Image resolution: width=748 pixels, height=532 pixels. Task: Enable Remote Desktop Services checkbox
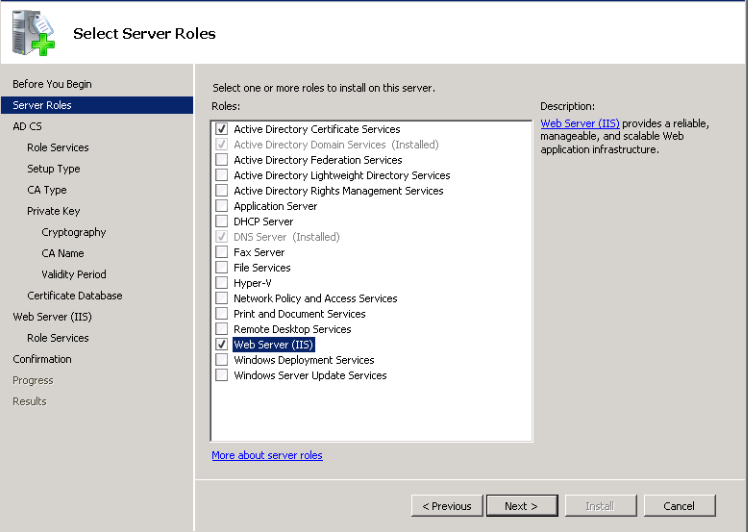click(x=221, y=329)
